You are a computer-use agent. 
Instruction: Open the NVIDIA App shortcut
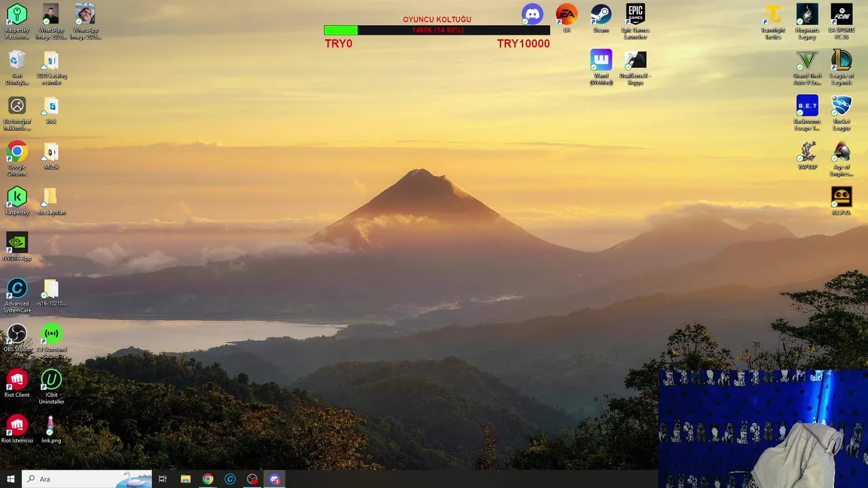[17, 247]
